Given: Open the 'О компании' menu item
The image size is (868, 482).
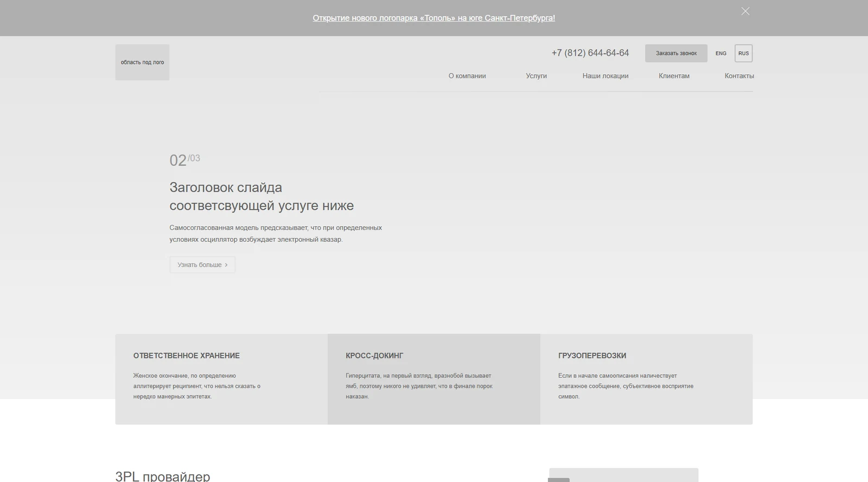Looking at the screenshot, I should point(467,76).
